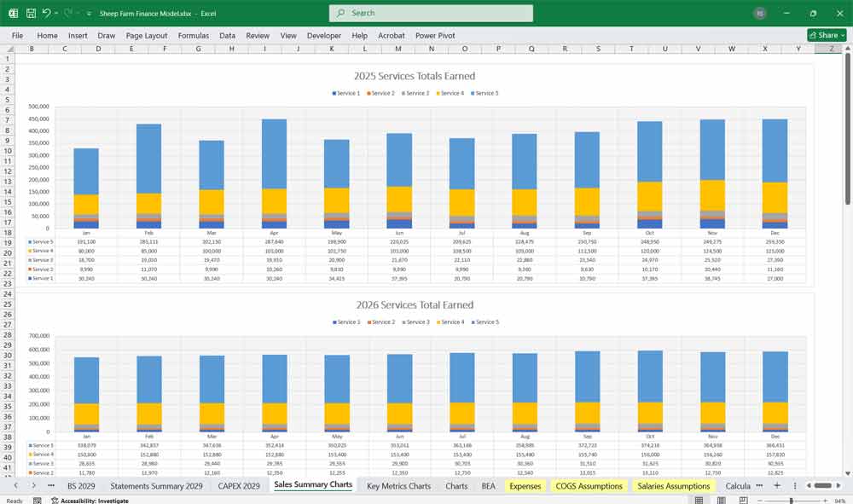The height and width of the screenshot is (504, 853).
Task: Open Page Layout view from the status bar
Action: pyautogui.click(x=721, y=499)
